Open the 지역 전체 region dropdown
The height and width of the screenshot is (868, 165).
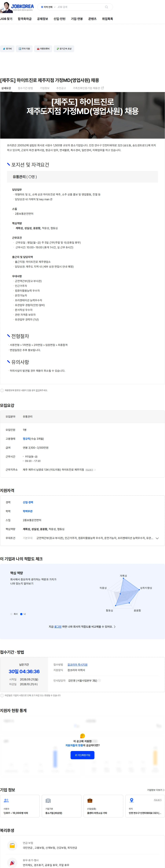point(48,7)
